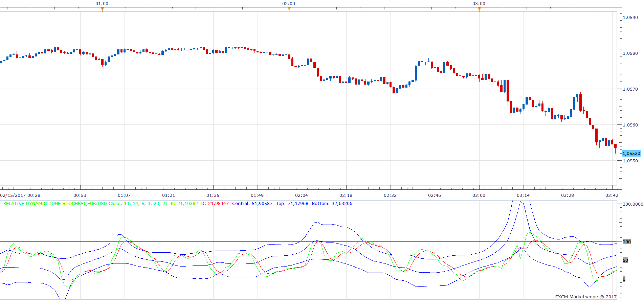Click the 1,0560 price axis label
Screen dimensions: 644x300
630,125
